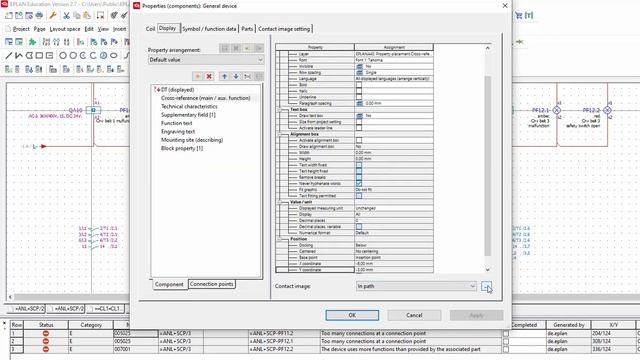Click the Cancel button

pyautogui.click(x=414, y=315)
